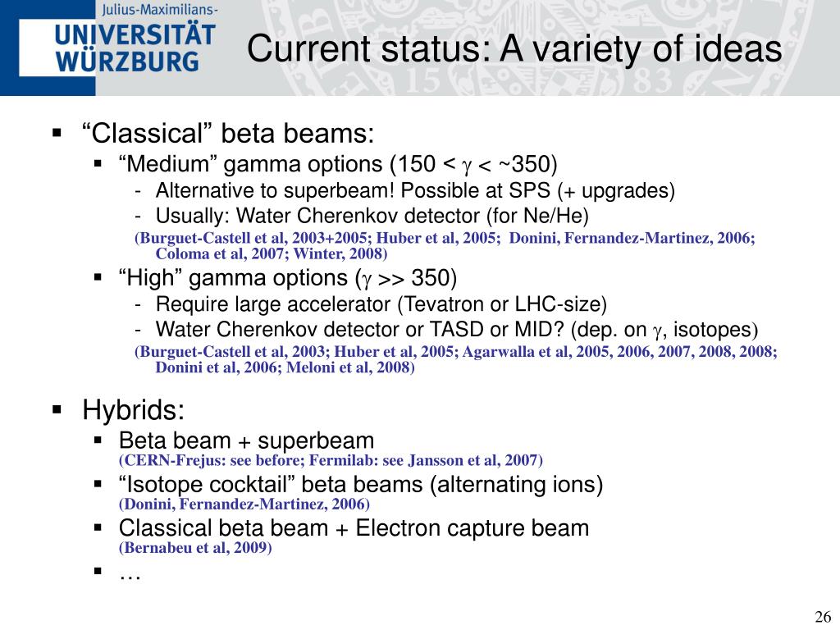
Task: Open the 'CERN-Frejus: see before; Fermilab' reference
Action: coord(331,460)
